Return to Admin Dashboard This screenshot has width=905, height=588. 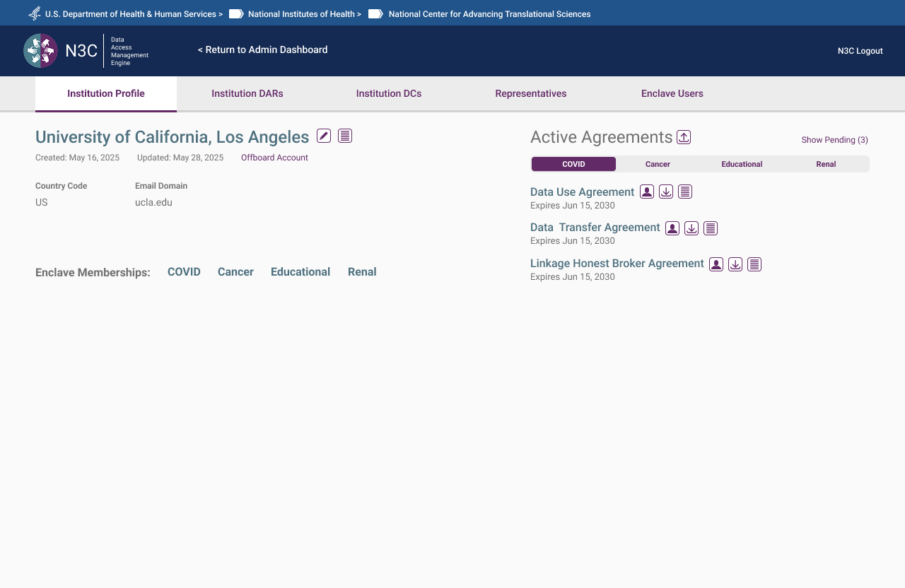(262, 49)
